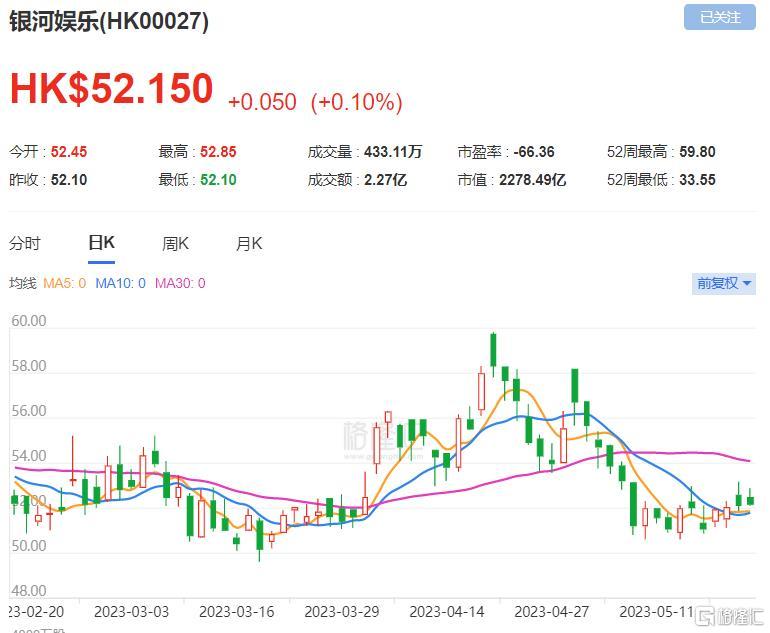Click the 最高 value 52.85
This screenshot has height=633, width=770.
[x=218, y=152]
